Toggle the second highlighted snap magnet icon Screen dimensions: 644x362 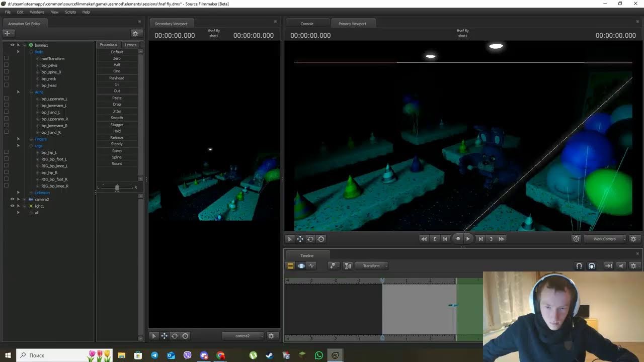tap(592, 266)
